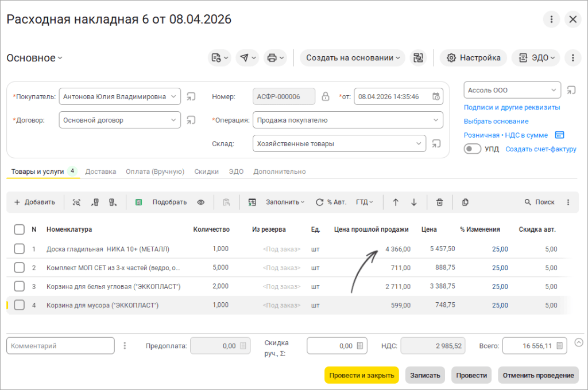Open the Договор dropdown list

[x=173, y=120]
